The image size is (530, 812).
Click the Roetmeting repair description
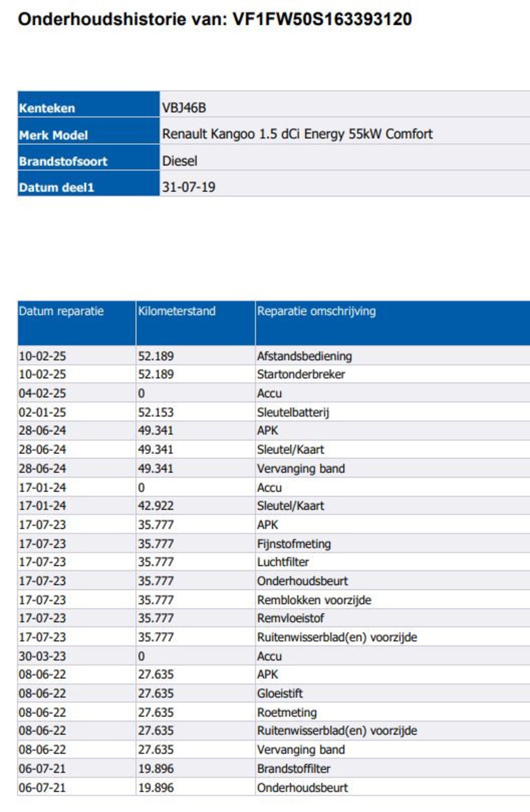click(287, 712)
